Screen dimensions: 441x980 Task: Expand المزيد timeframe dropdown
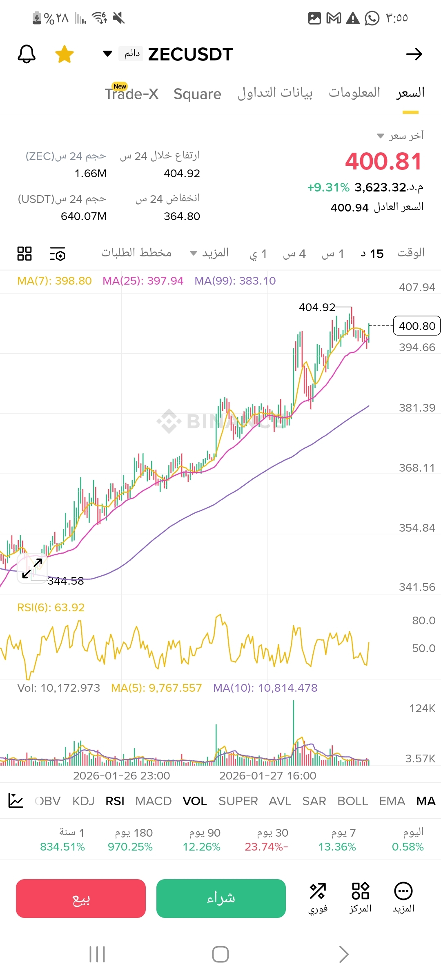pyautogui.click(x=209, y=253)
